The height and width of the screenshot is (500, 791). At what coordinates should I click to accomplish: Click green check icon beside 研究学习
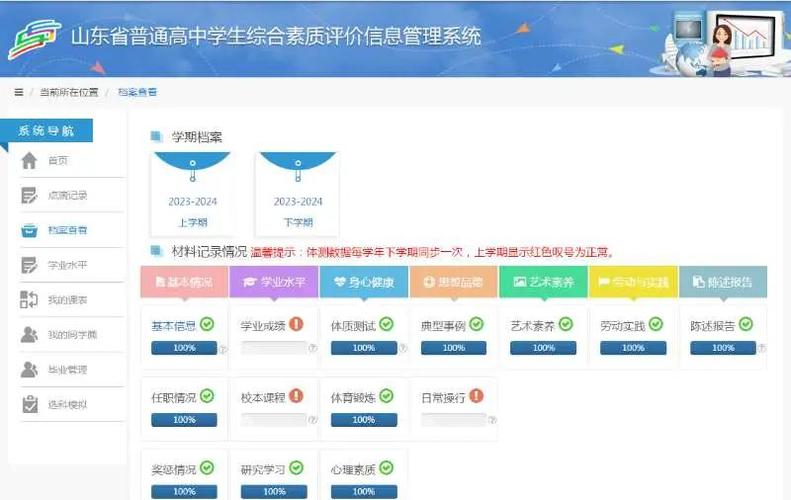point(297,468)
